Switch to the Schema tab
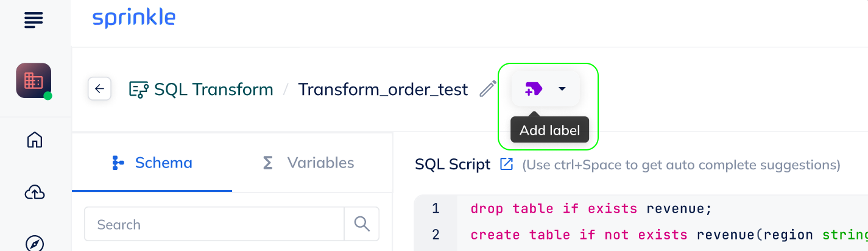Viewport: 868px width, 251px height. (152, 163)
